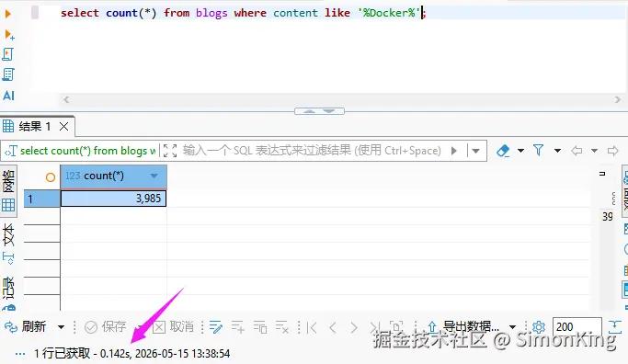The height and width of the screenshot is (364, 628).
Task: Open the explain execution plan icon
Action: pyautogui.click(x=8, y=74)
